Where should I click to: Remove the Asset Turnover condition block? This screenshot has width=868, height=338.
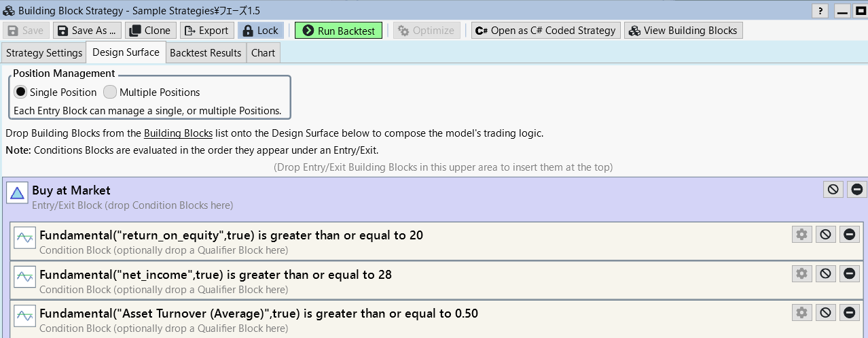(849, 313)
